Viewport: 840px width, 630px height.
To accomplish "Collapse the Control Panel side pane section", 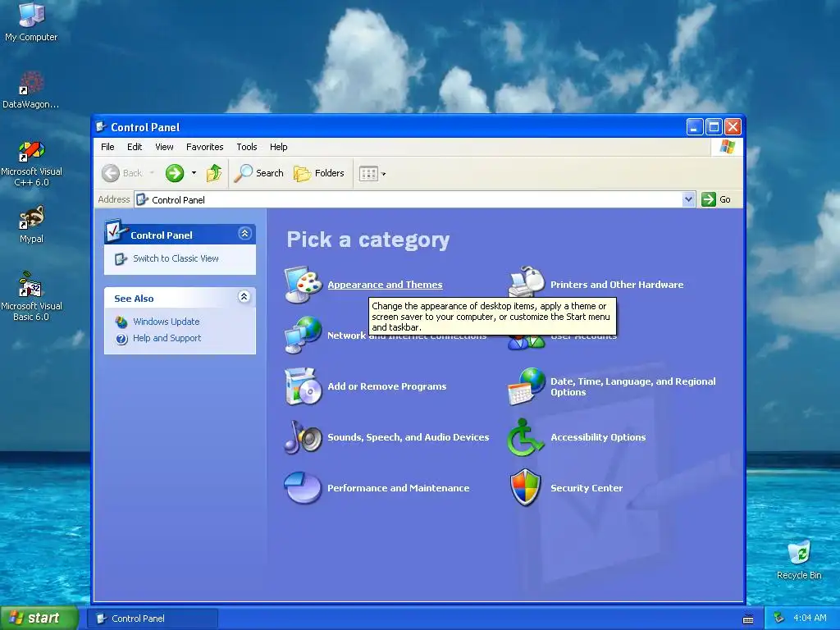I will [x=244, y=234].
